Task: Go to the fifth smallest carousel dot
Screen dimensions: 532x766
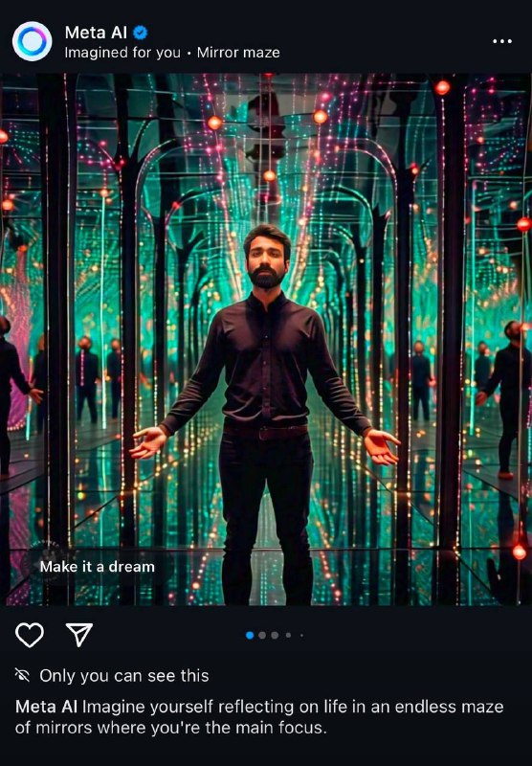Action: (301, 635)
